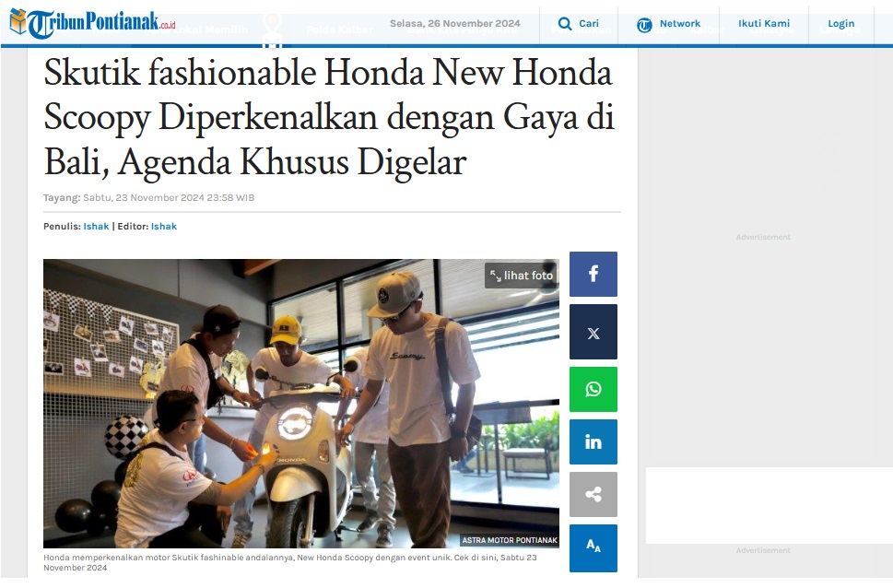Click the ASTRA MOTOR PONTIANAK photo credit
The image size is (893, 588).
510,540
